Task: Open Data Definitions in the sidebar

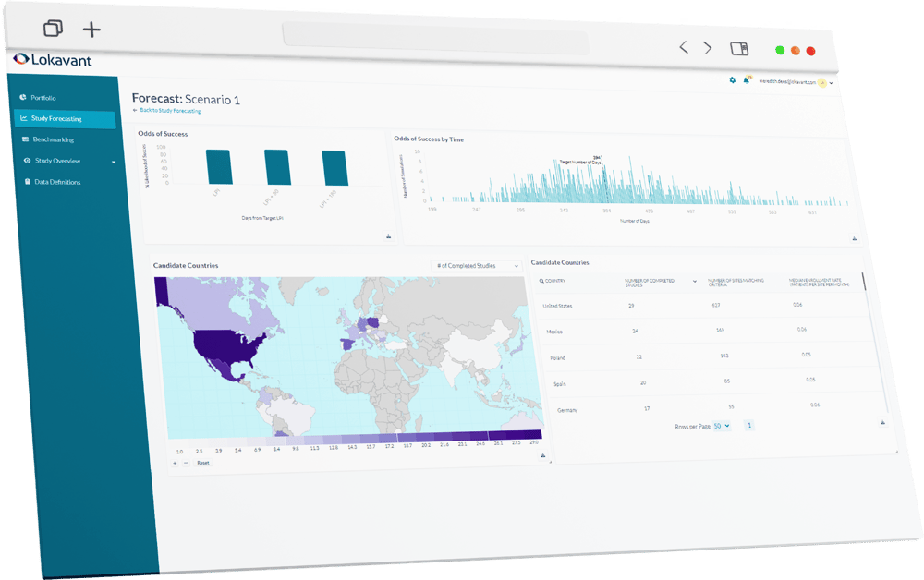Action: [x=57, y=183]
